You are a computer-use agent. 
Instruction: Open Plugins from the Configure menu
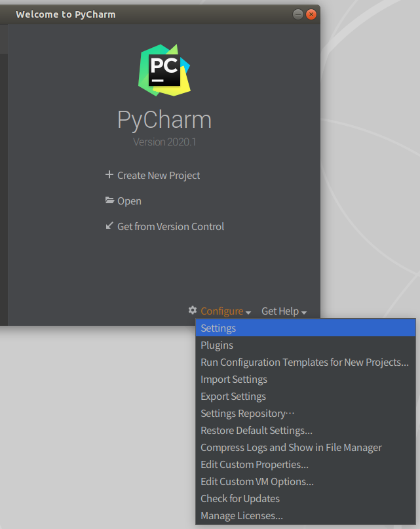[305, 345]
